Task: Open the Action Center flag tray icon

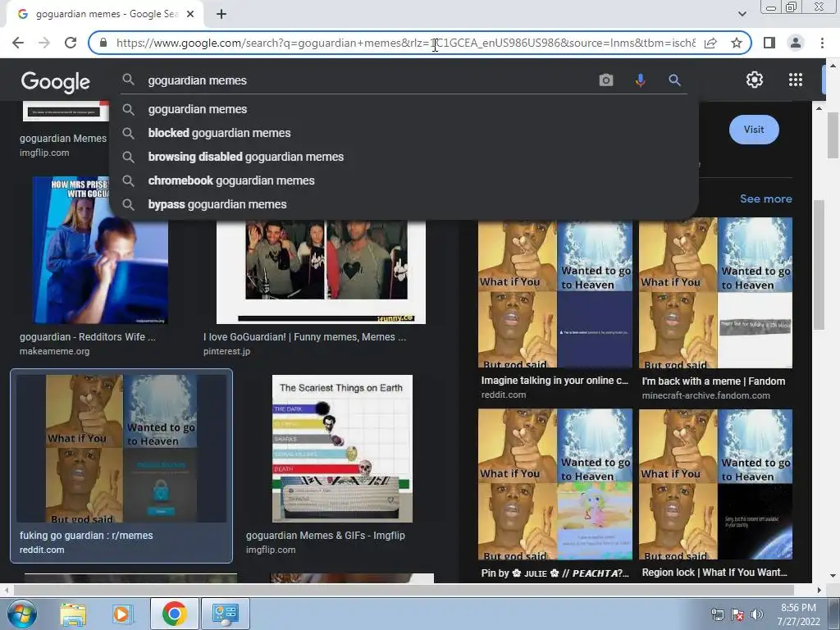Action: [737, 614]
